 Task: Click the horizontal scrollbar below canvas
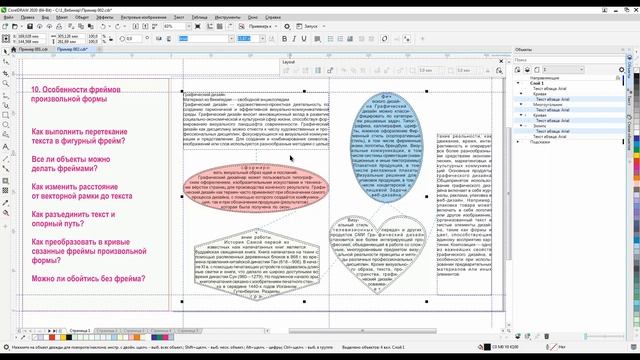(362, 331)
